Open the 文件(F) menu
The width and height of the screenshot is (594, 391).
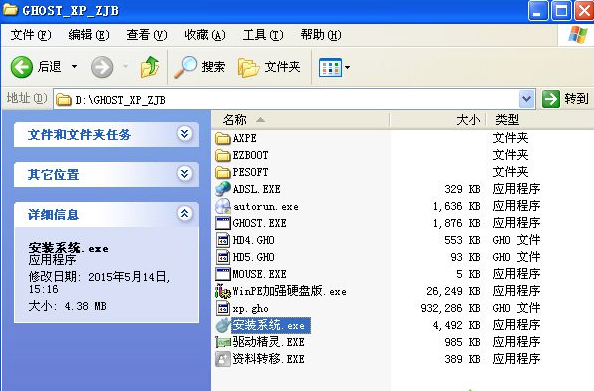click(x=31, y=35)
